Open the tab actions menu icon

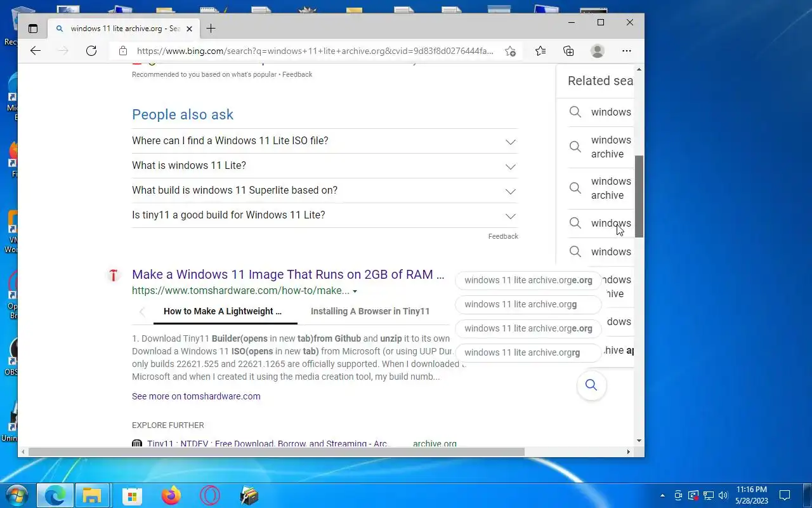pyautogui.click(x=33, y=29)
